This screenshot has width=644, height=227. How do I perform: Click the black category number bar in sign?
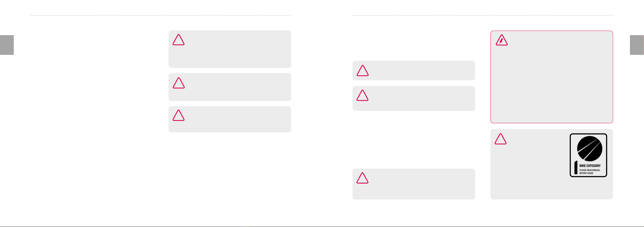[576, 167]
